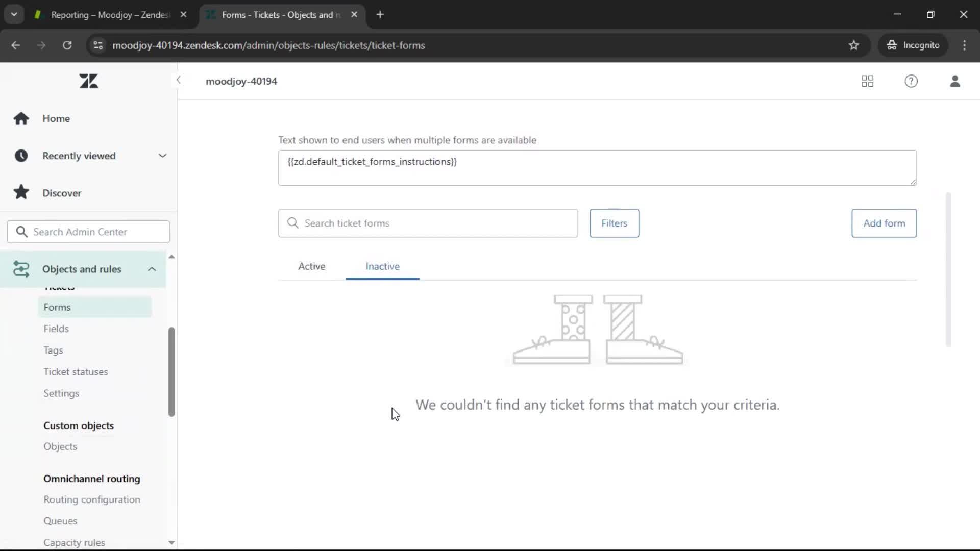Open the user profile icon
The width and height of the screenshot is (980, 551).
(x=955, y=81)
